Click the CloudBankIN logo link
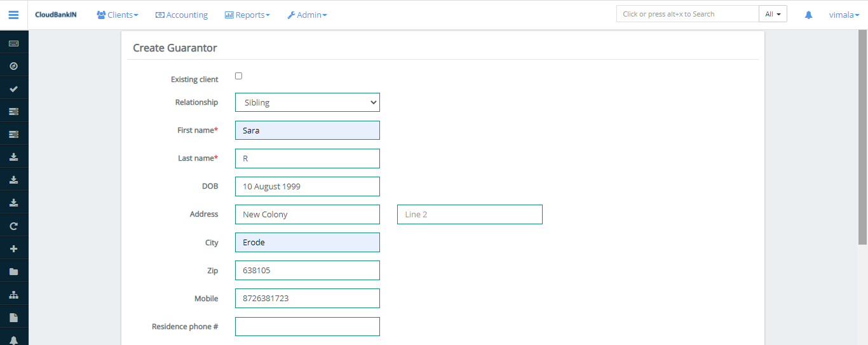The width and height of the screenshot is (868, 345). coord(56,15)
